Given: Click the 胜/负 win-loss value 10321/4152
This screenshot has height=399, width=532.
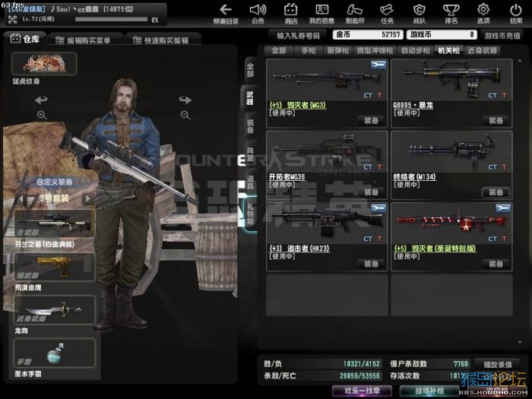Looking at the screenshot, I should (362, 364).
